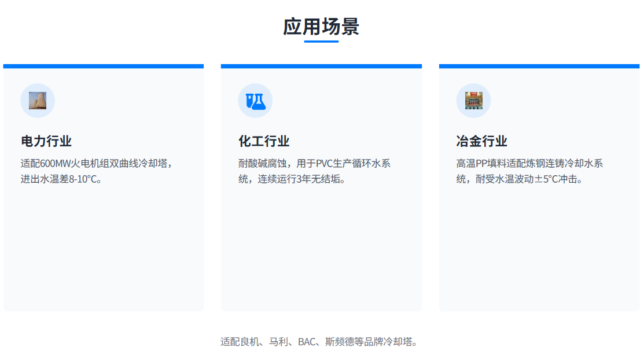Click the flask icon in 化工行业 card
The width and height of the screenshot is (644, 358).
click(x=255, y=101)
